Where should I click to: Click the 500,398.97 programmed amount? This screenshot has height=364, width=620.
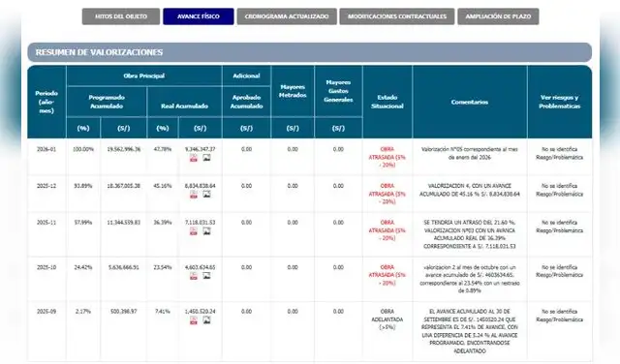(124, 312)
